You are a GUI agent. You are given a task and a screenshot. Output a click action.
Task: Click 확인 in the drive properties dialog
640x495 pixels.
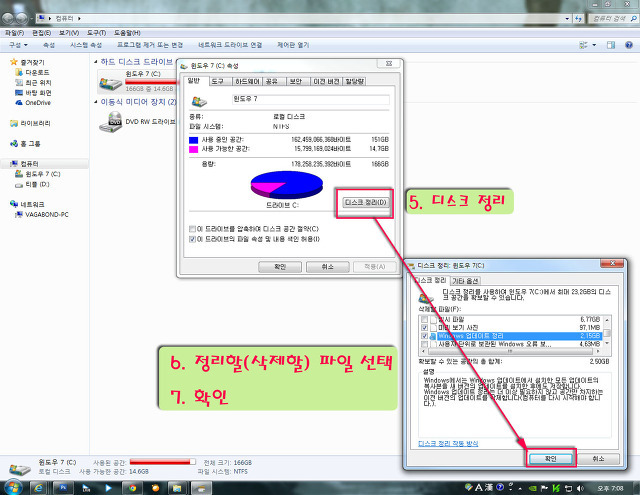280,266
